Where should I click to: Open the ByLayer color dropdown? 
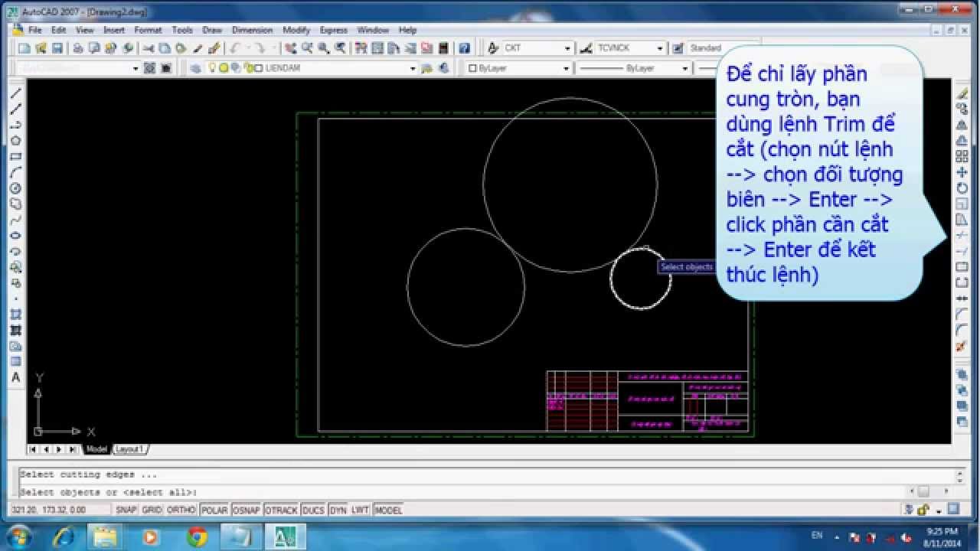pos(566,68)
